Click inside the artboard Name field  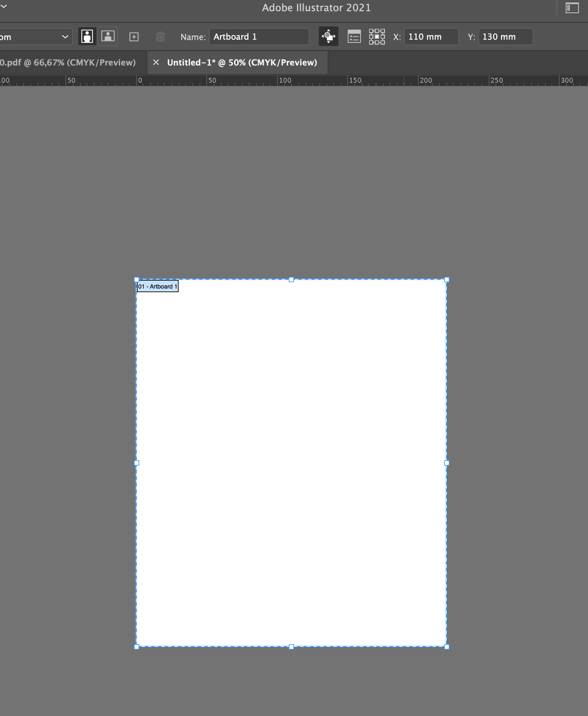click(259, 37)
